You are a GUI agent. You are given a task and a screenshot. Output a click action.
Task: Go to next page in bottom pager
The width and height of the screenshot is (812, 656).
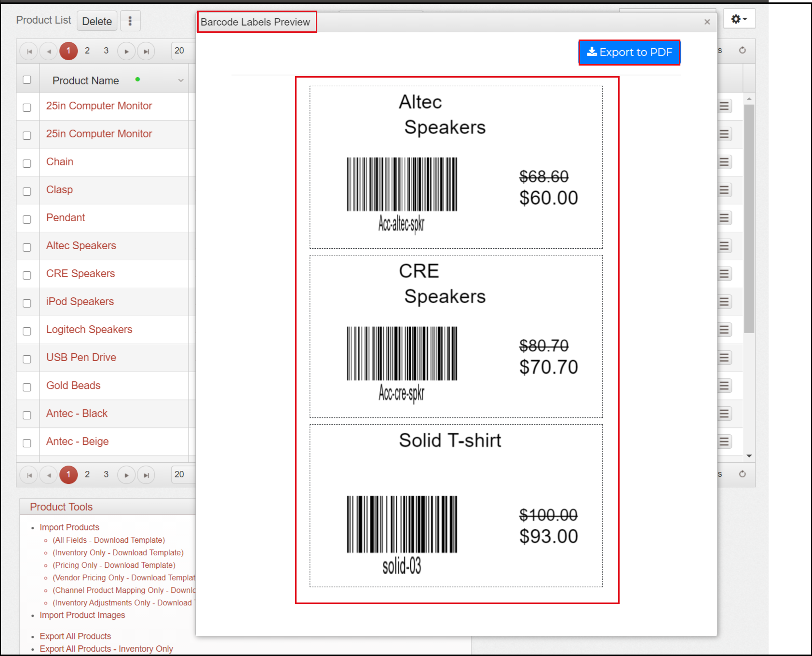[x=126, y=475]
